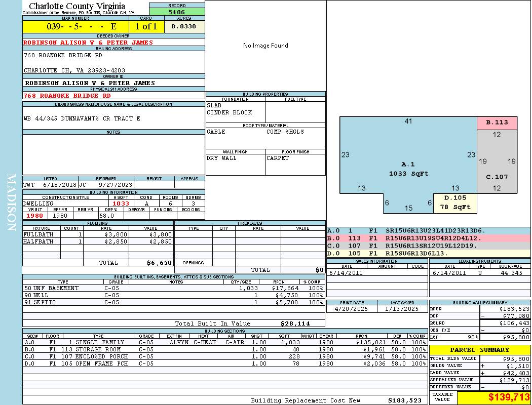Viewport: 532px width, 405px height.
Task: Select the red deeded owner name
Action: (x=88, y=43)
